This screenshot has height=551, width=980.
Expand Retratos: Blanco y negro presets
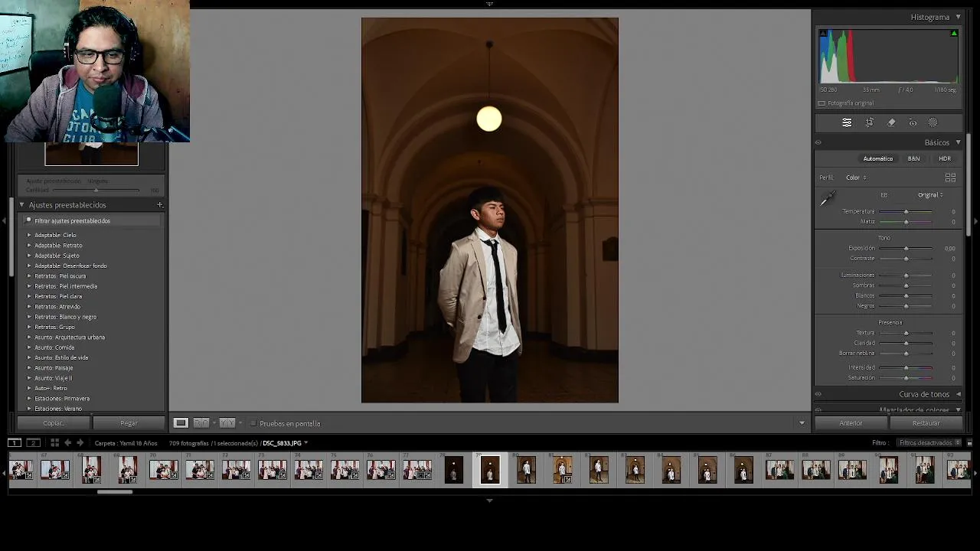tap(29, 317)
